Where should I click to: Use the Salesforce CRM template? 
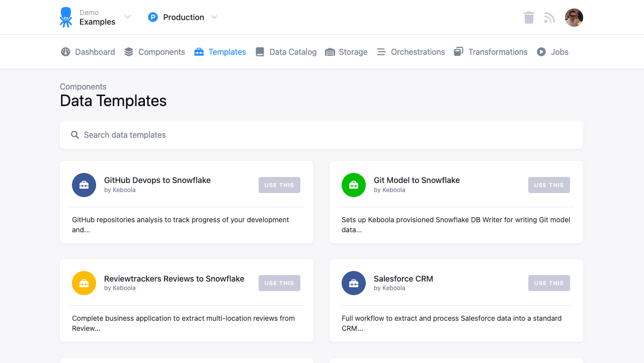coord(549,283)
